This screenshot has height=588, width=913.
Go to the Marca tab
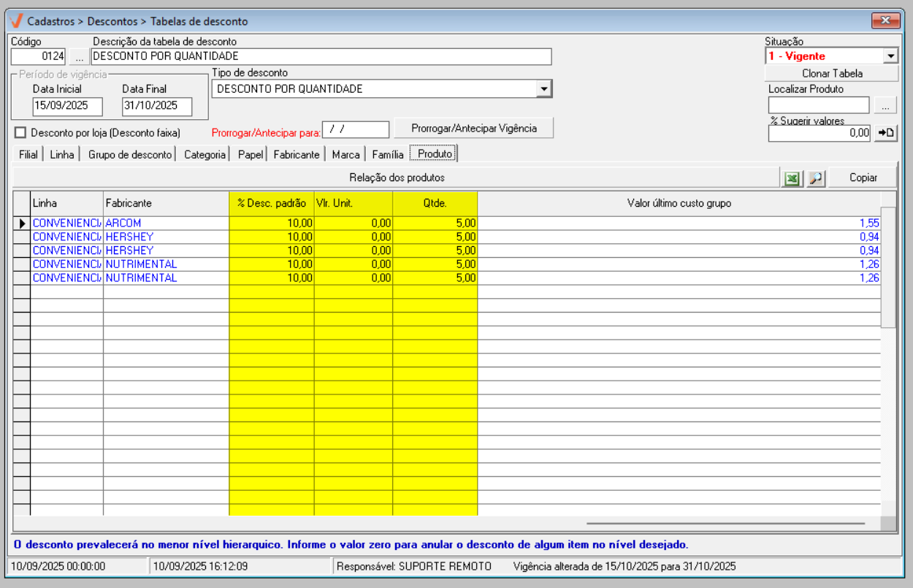point(345,155)
